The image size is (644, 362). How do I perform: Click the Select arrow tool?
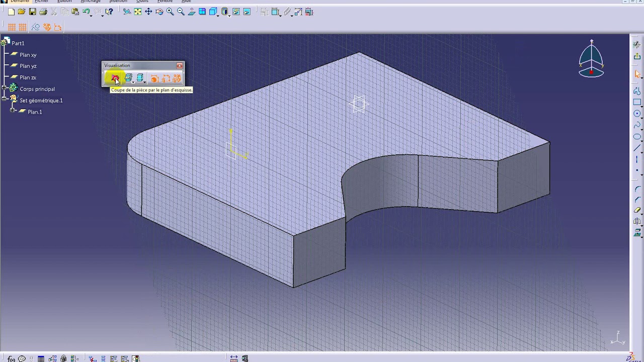[637, 74]
